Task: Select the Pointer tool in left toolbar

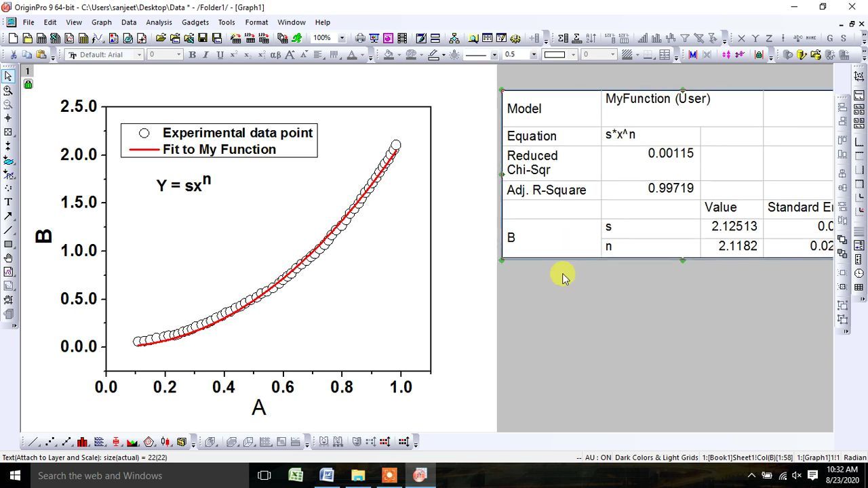Action: [x=8, y=76]
